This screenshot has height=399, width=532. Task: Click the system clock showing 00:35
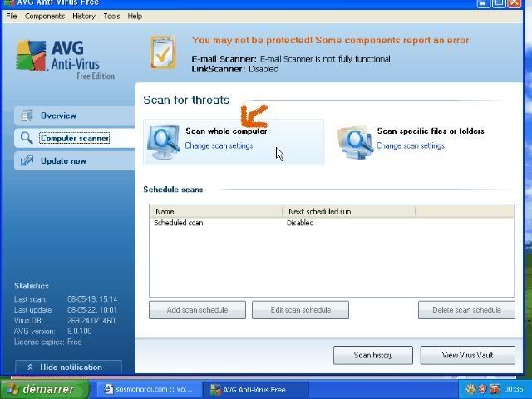click(514, 389)
